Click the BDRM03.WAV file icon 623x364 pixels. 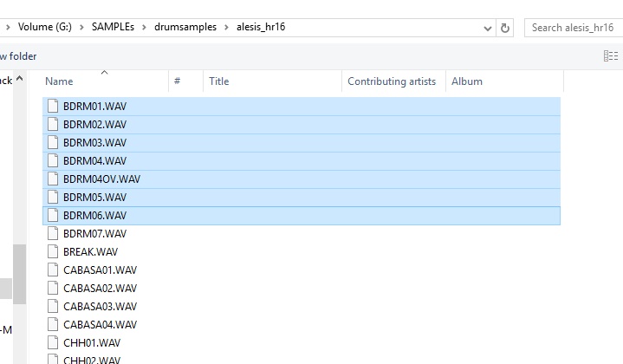[x=53, y=143]
